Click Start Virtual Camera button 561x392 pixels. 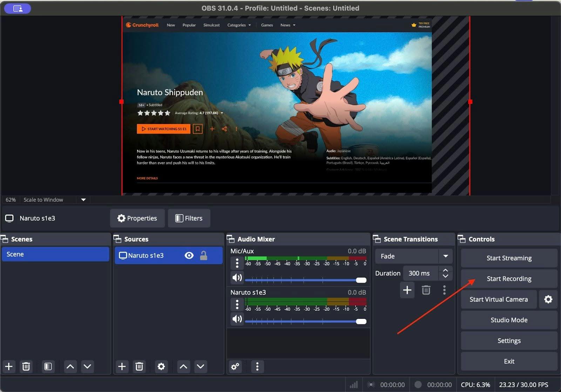499,299
